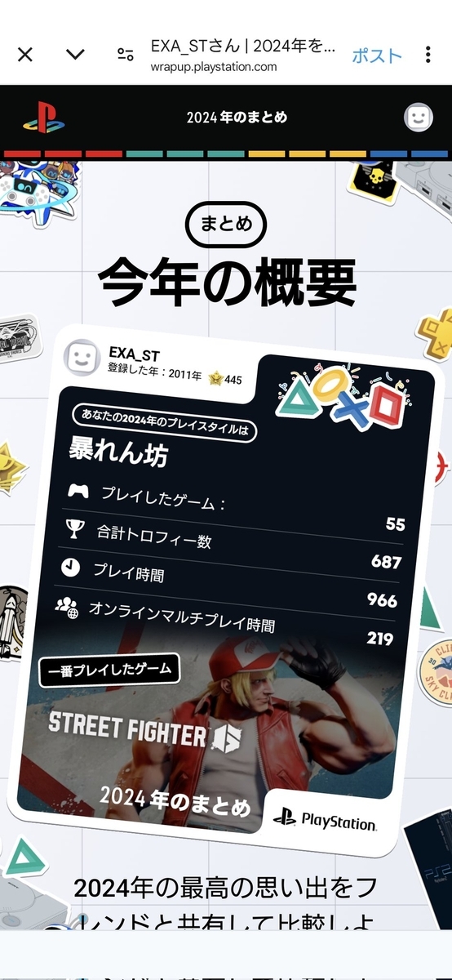
Task: Open the profile avatar in the header
Action: 419,118
